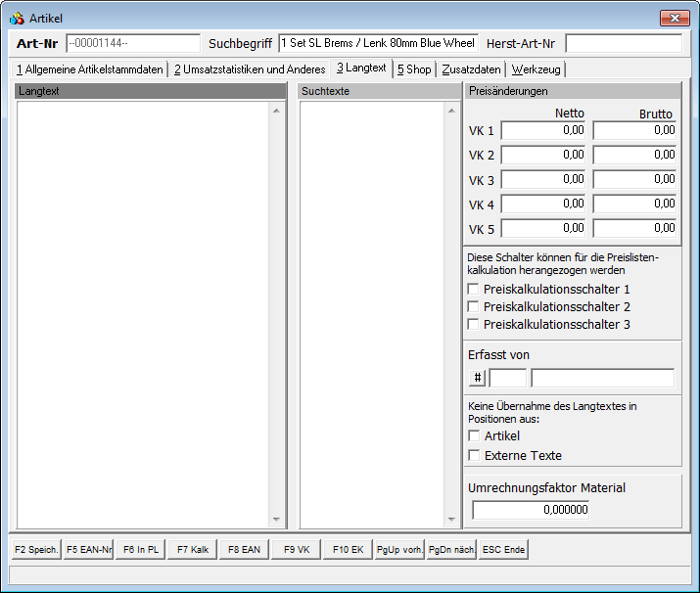
Task: Switch to Allgemeine Artikelstammdaten tab
Action: [90, 69]
